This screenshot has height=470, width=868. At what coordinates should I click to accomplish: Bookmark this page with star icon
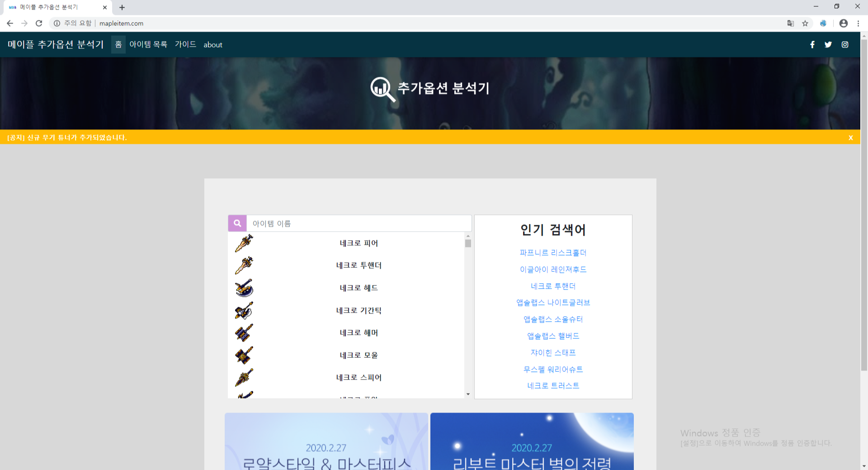coord(805,23)
